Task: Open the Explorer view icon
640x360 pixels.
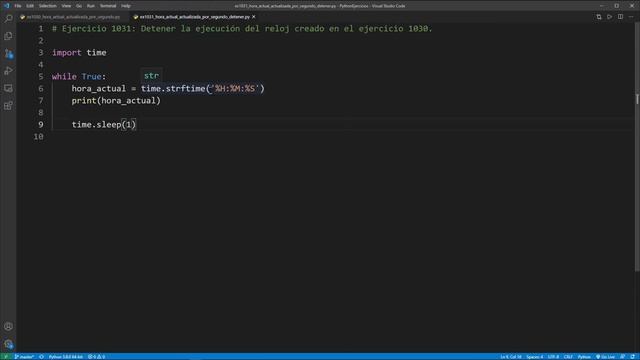Action: pos(8,36)
